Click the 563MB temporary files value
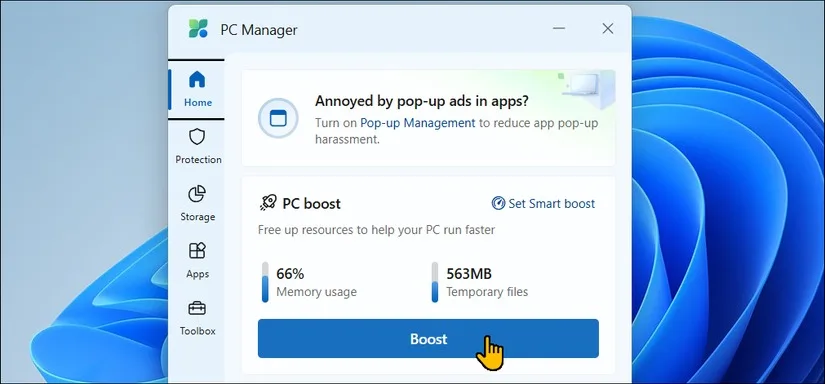Viewport: 825px width, 384px height. (469, 274)
